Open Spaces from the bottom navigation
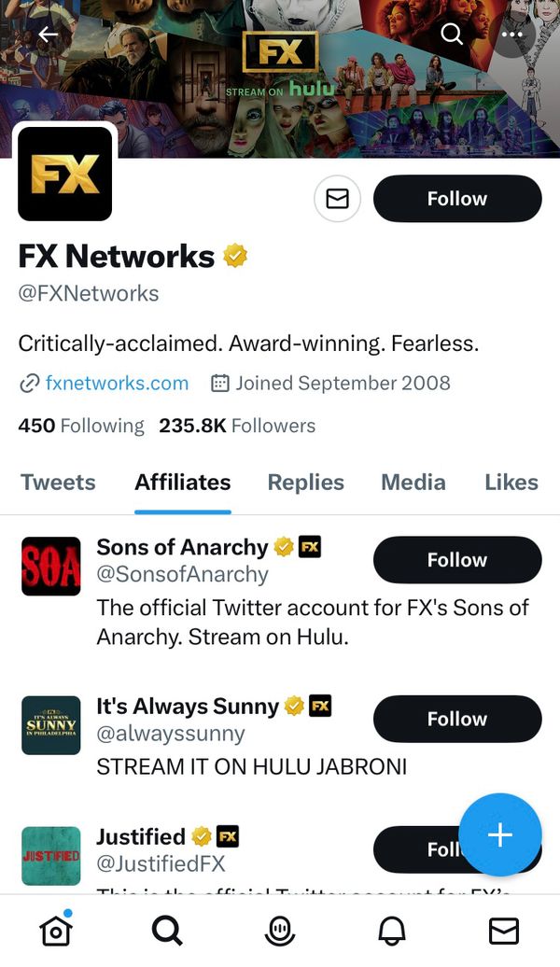Image resolution: width=560 pixels, height=967 pixels. point(279,931)
